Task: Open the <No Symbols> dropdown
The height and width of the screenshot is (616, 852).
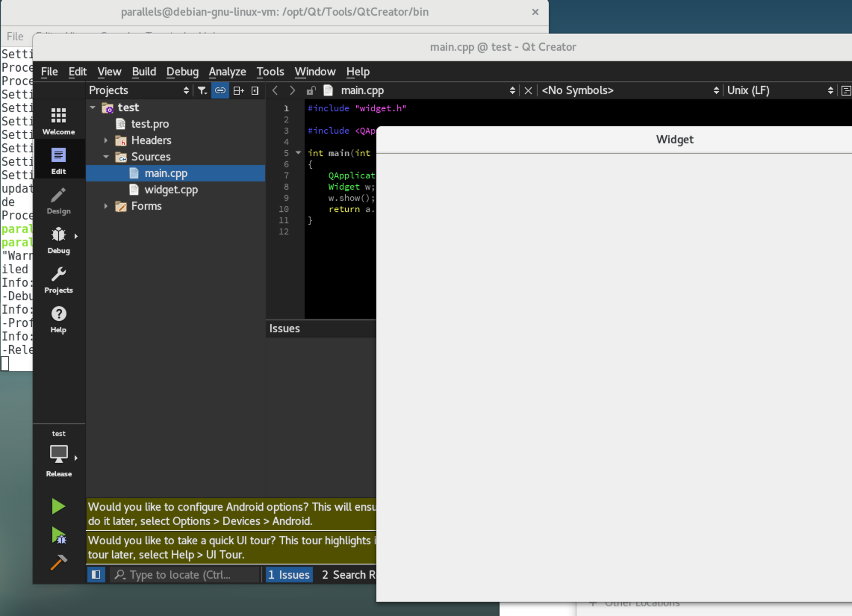Action: pyautogui.click(x=579, y=90)
